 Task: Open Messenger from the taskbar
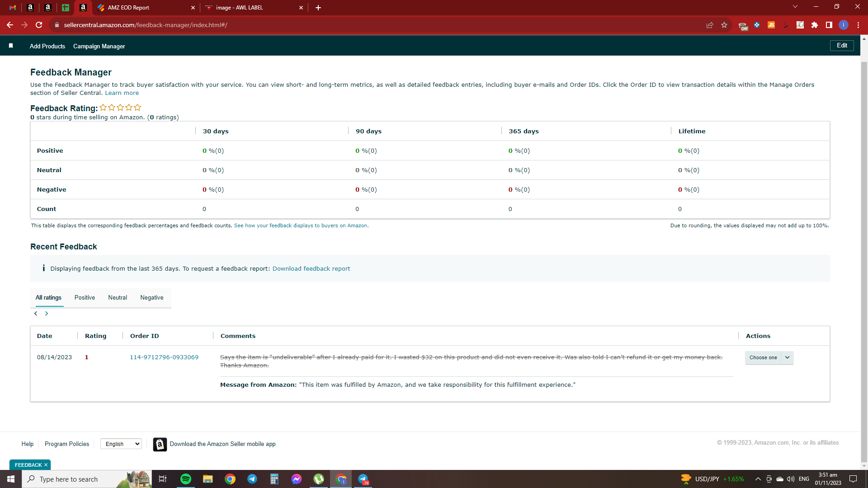tap(297, 479)
